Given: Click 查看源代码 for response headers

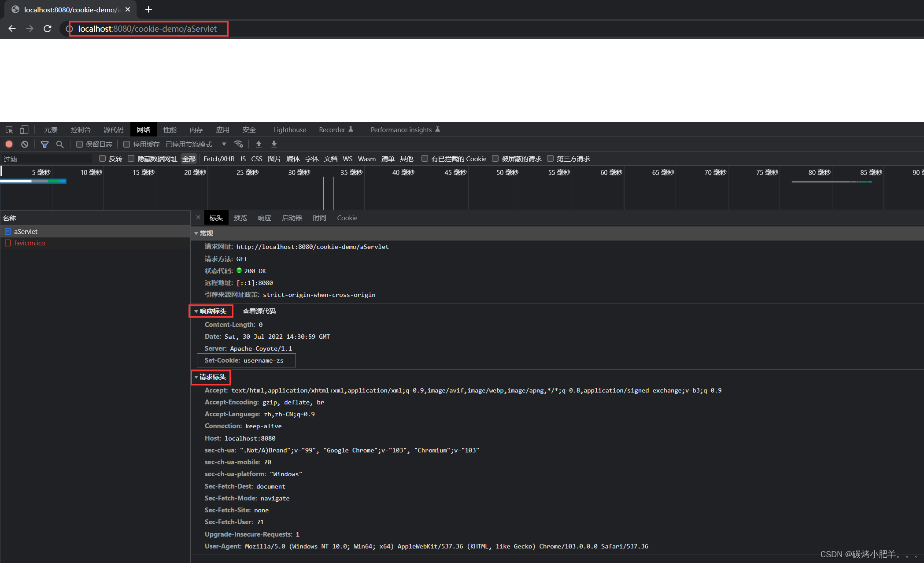Looking at the screenshot, I should (259, 311).
